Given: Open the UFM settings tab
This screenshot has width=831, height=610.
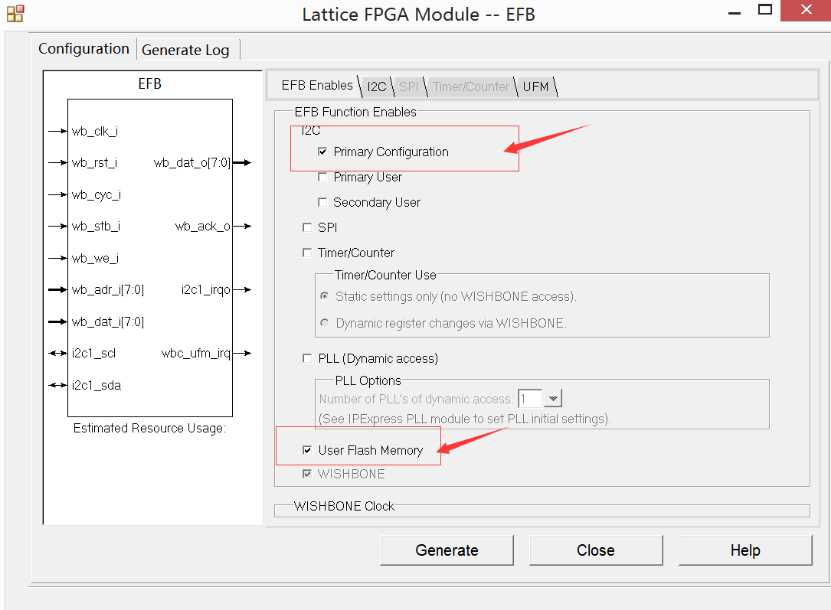Looking at the screenshot, I should (536, 86).
